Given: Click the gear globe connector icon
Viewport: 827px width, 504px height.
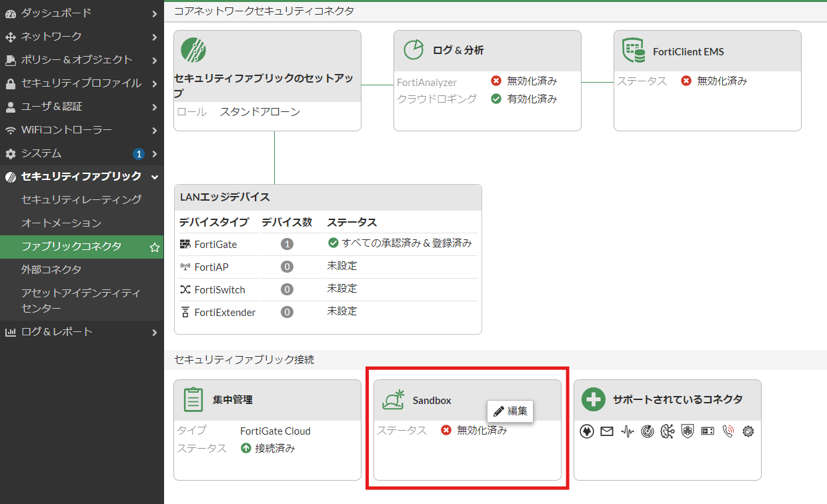Looking at the screenshot, I should [748, 431].
